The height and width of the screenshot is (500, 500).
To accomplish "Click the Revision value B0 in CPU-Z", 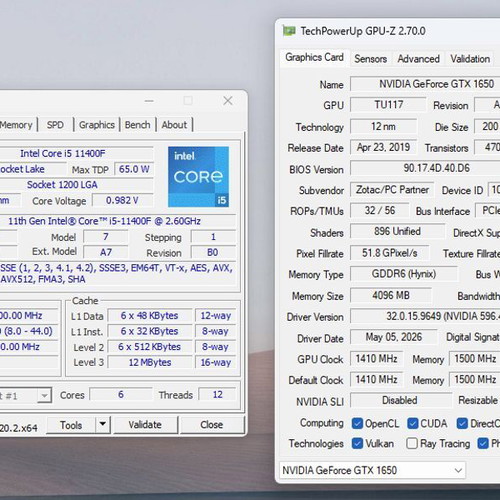I will 213,252.
